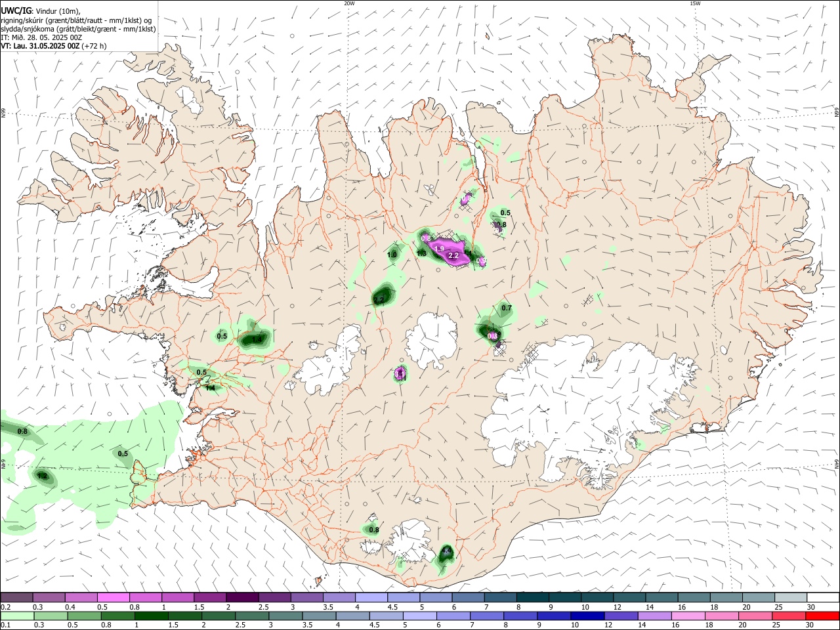This screenshot has height=630, width=840.
Task: Pick the dark teal snow swatch between 8 and 9
Action: [532, 597]
